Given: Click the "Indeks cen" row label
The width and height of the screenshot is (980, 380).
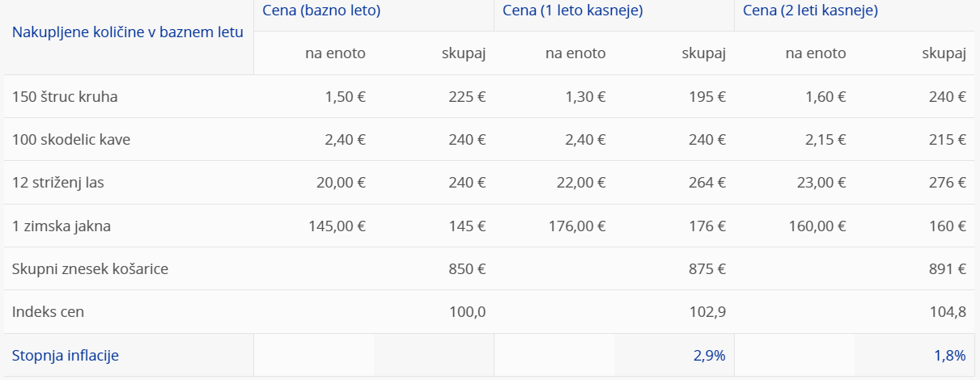Looking at the screenshot, I should 49,312.
